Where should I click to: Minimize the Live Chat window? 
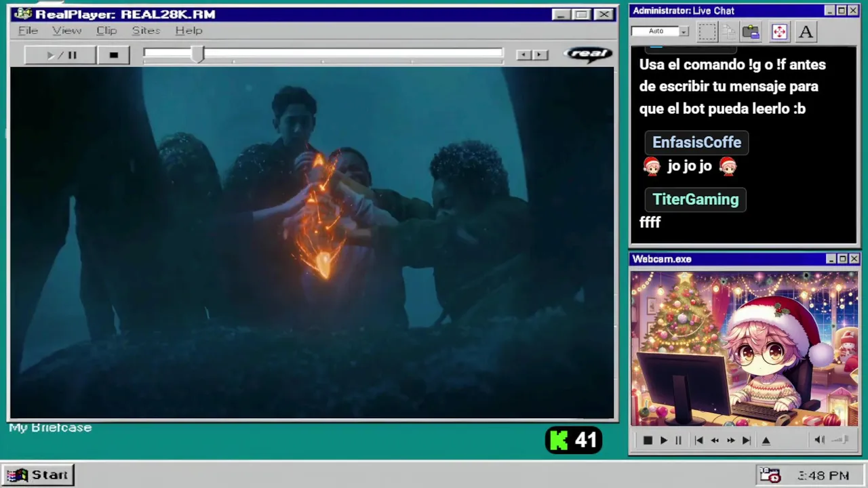[x=830, y=10]
